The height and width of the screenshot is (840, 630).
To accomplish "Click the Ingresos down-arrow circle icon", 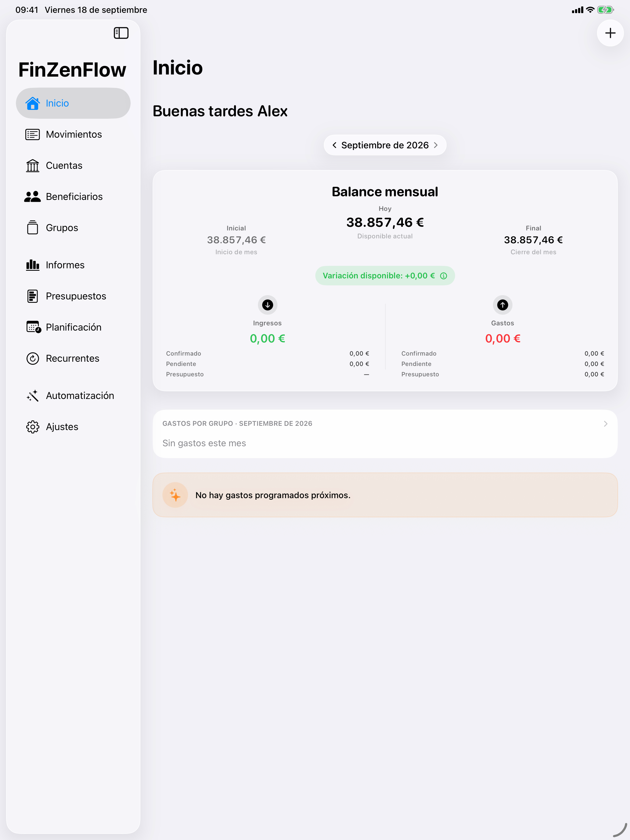I will coord(267,305).
